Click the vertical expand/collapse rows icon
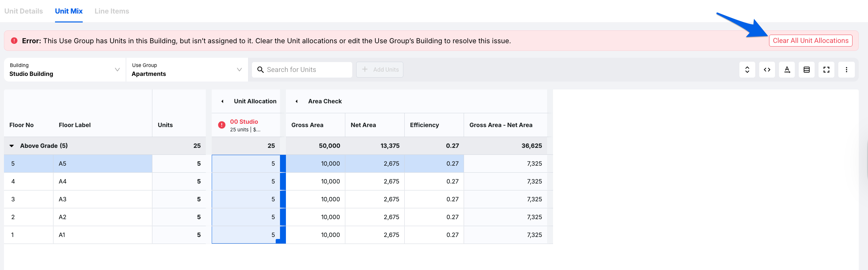Viewport: 868px width, 270px height. tap(747, 70)
